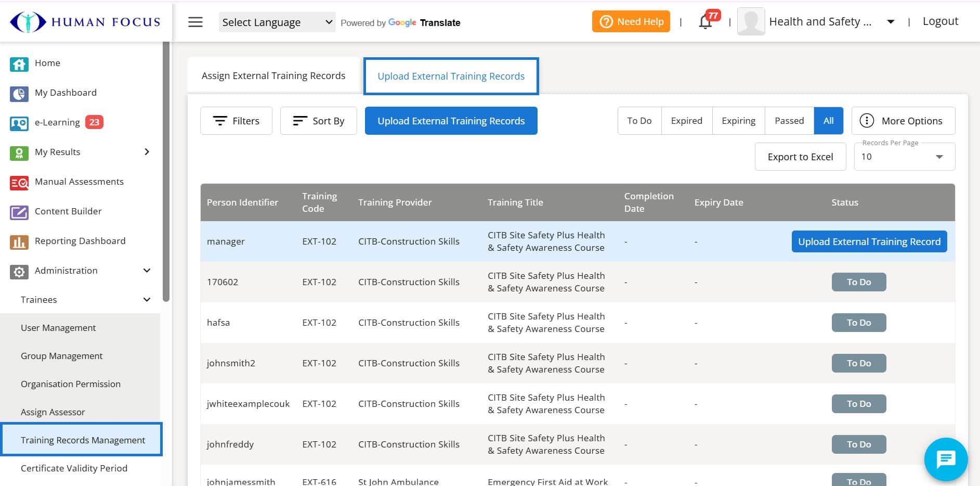Click the Reporting Dashboard icon
Screen dimensions: 980x486
click(x=19, y=241)
